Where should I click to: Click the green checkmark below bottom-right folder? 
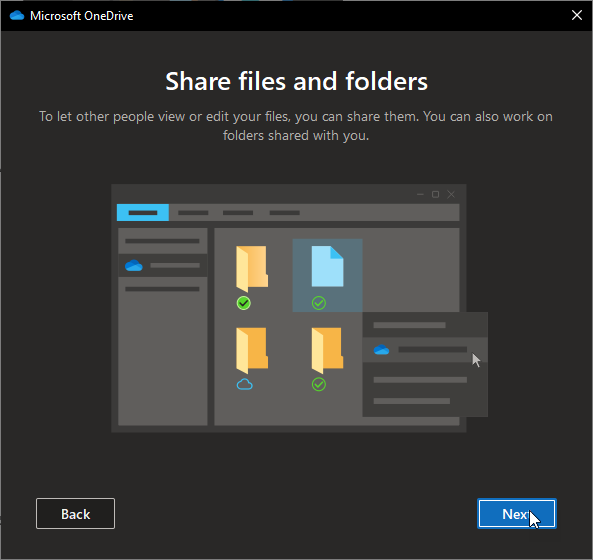point(319,385)
